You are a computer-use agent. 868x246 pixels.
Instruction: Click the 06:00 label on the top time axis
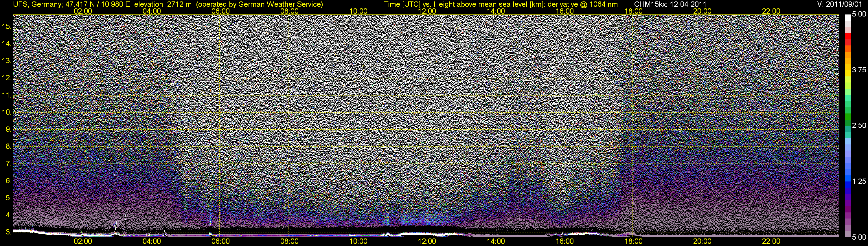221,11
